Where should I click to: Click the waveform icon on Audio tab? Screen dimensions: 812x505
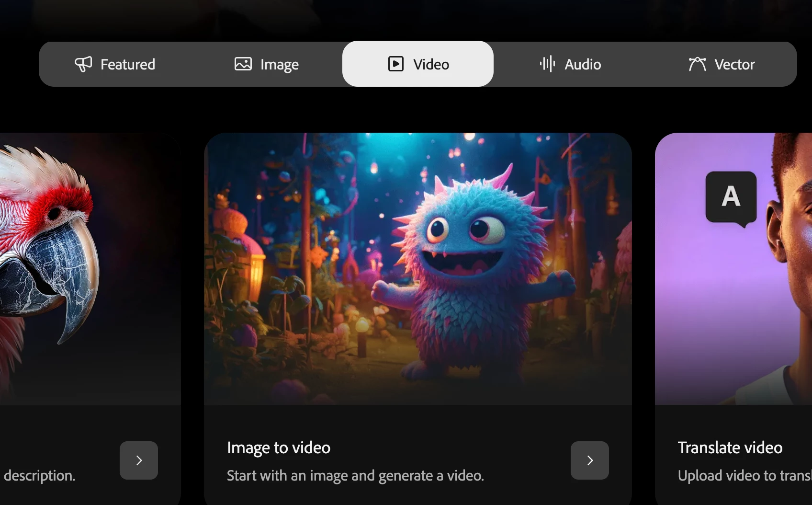[x=547, y=64]
